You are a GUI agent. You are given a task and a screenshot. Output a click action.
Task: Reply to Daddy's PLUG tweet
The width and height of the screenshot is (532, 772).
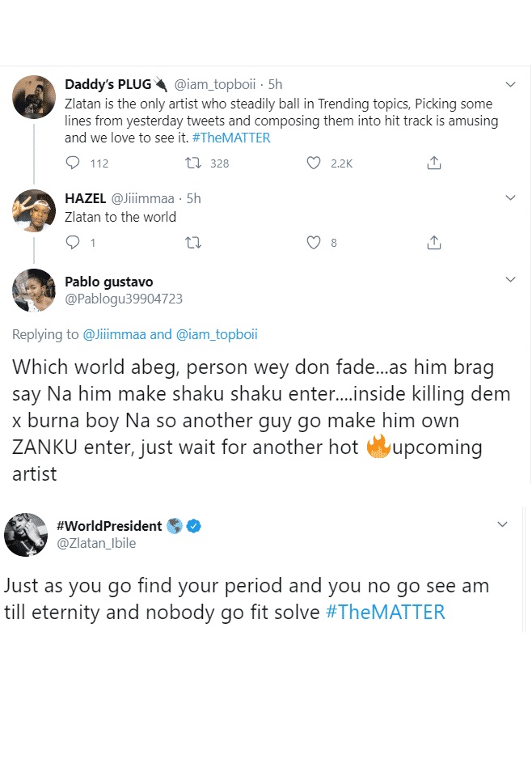[73, 163]
